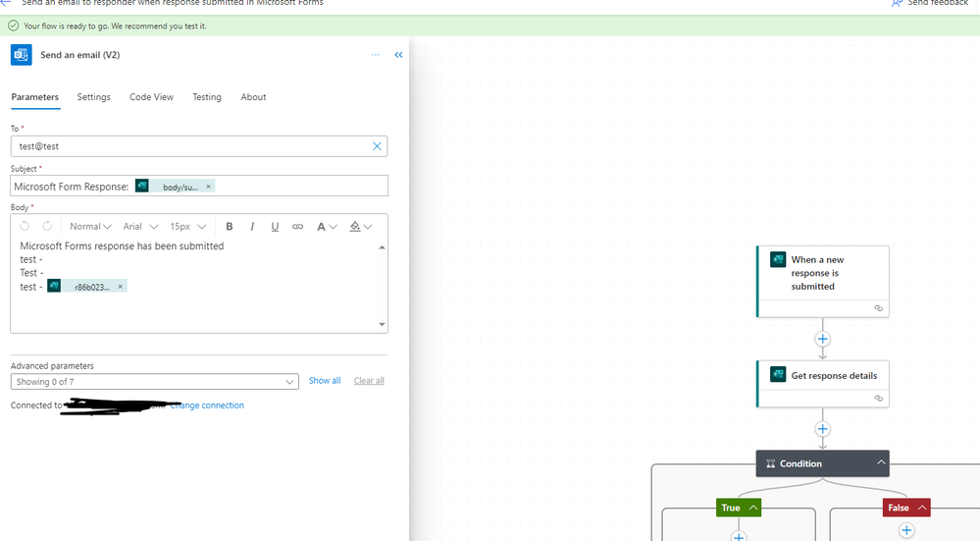Click the redo icon in body editor

point(47,227)
